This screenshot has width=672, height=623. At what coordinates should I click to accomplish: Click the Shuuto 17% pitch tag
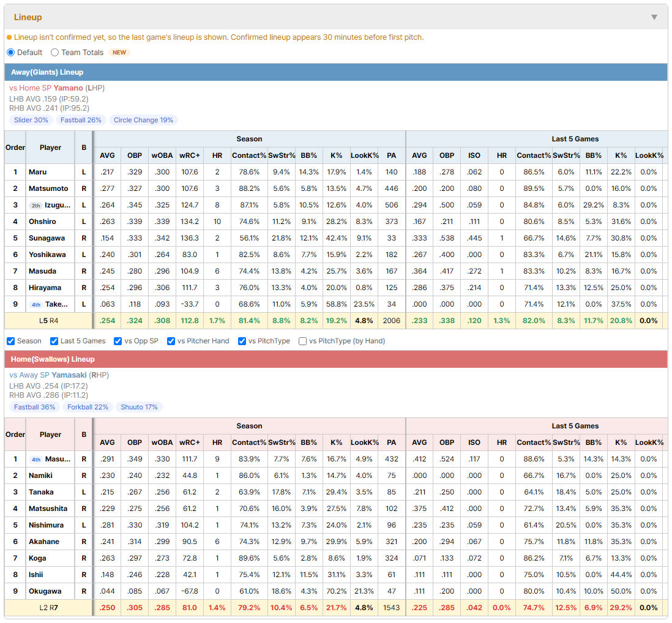pos(140,407)
